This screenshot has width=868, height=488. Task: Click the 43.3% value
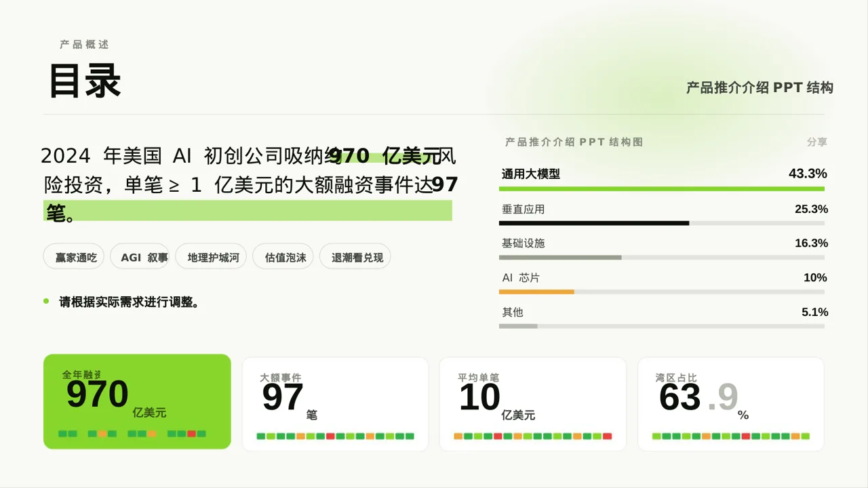point(808,174)
